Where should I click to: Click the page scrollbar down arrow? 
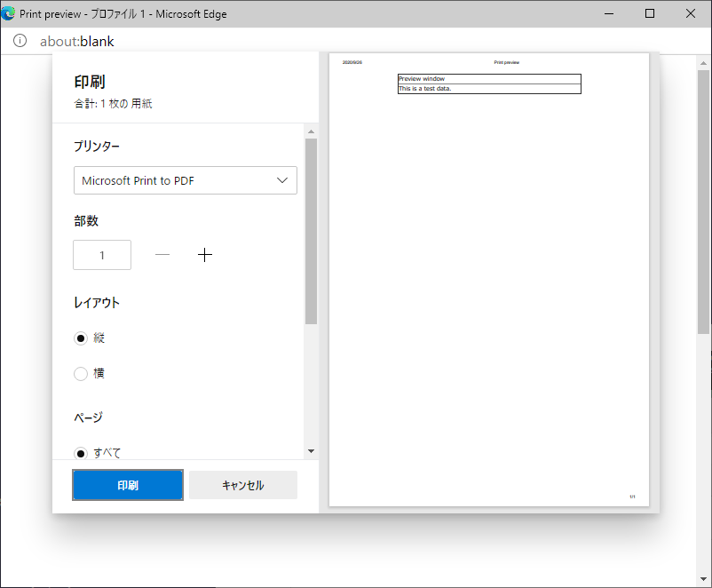[703, 579]
